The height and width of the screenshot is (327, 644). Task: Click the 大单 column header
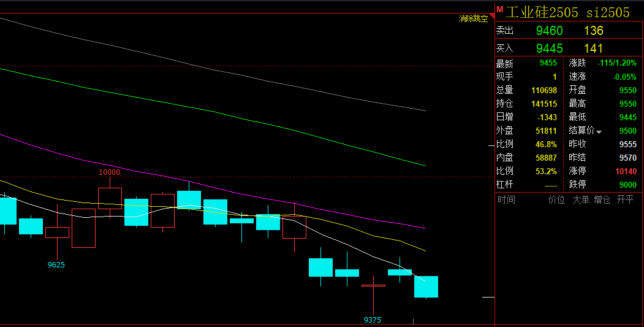581,200
